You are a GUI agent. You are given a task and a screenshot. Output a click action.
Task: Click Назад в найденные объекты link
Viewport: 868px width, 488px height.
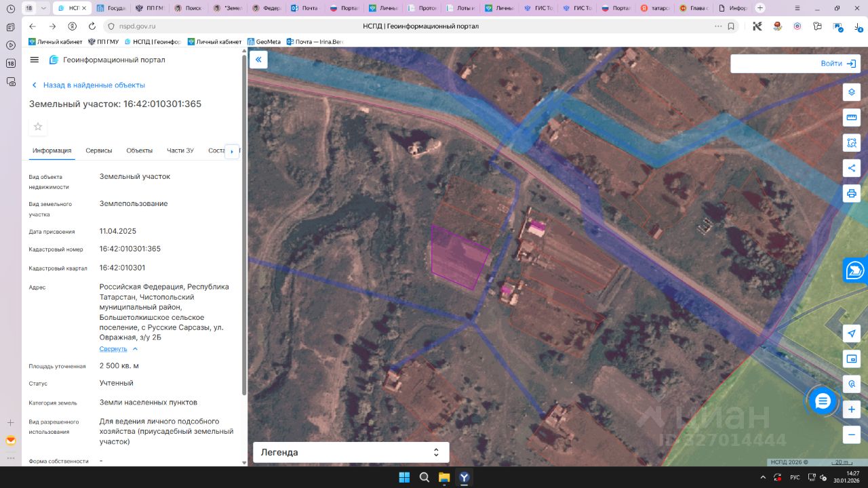[88, 85]
